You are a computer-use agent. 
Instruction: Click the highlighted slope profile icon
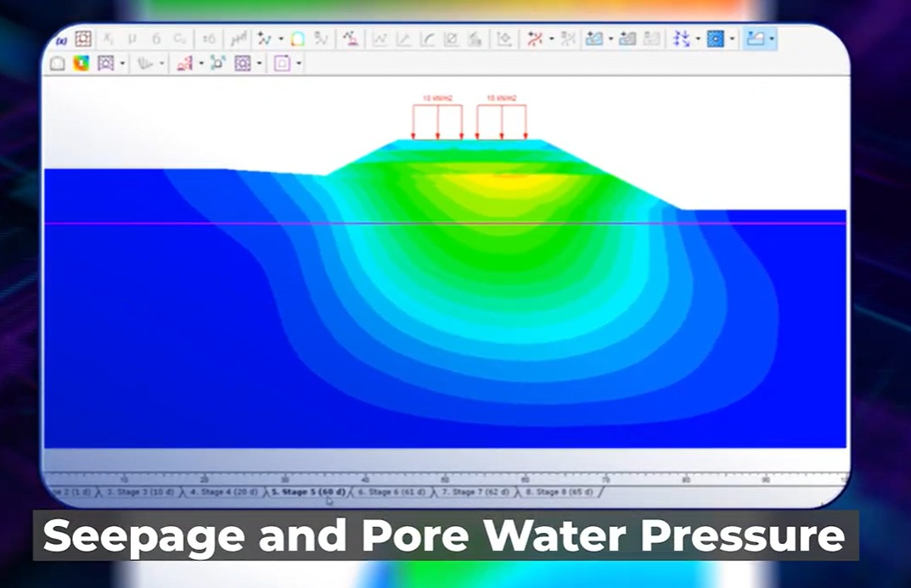pyautogui.click(x=756, y=39)
